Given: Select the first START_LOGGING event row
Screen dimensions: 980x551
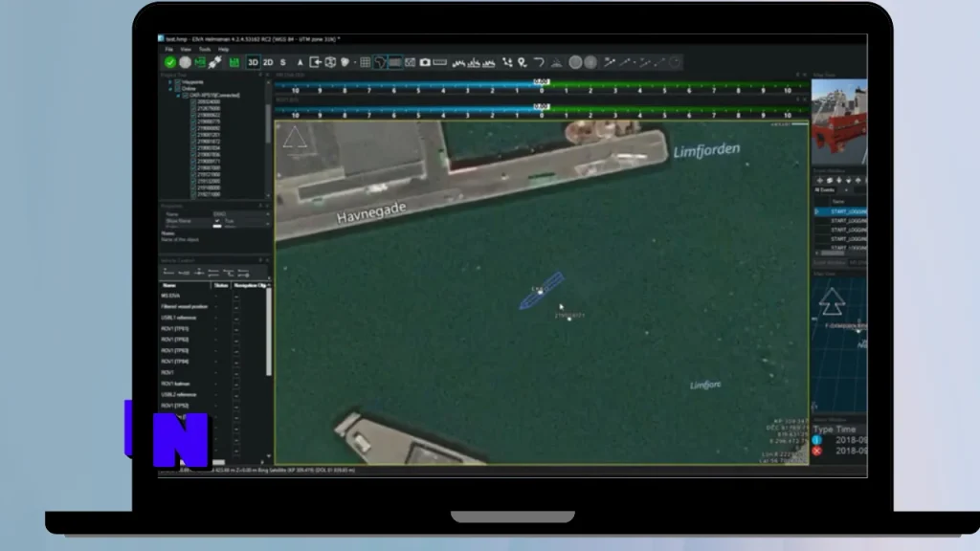Looking at the screenshot, I should [x=840, y=211].
